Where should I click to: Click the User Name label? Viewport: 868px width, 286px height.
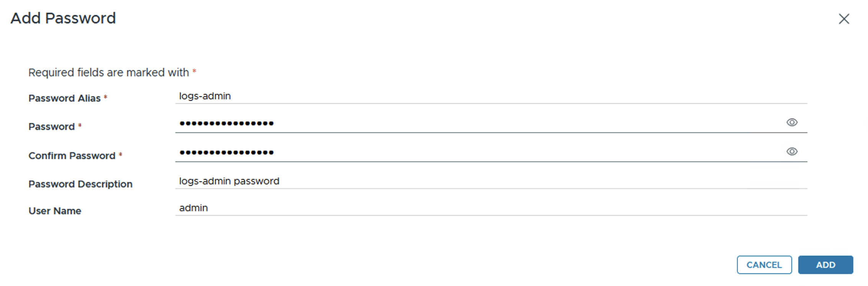pyautogui.click(x=55, y=211)
